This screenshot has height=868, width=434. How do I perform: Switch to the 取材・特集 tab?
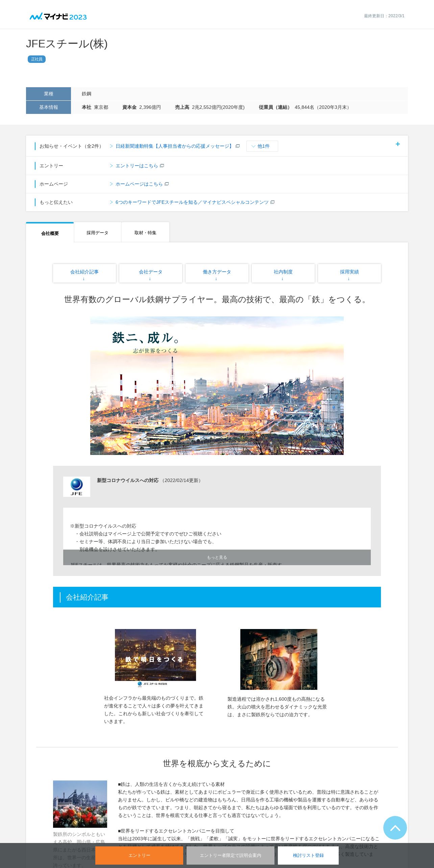coord(145,233)
